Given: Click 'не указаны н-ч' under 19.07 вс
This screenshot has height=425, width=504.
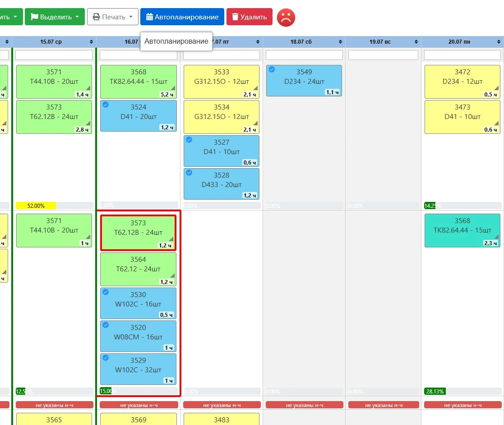Looking at the screenshot, I should pyautogui.click(x=384, y=405).
